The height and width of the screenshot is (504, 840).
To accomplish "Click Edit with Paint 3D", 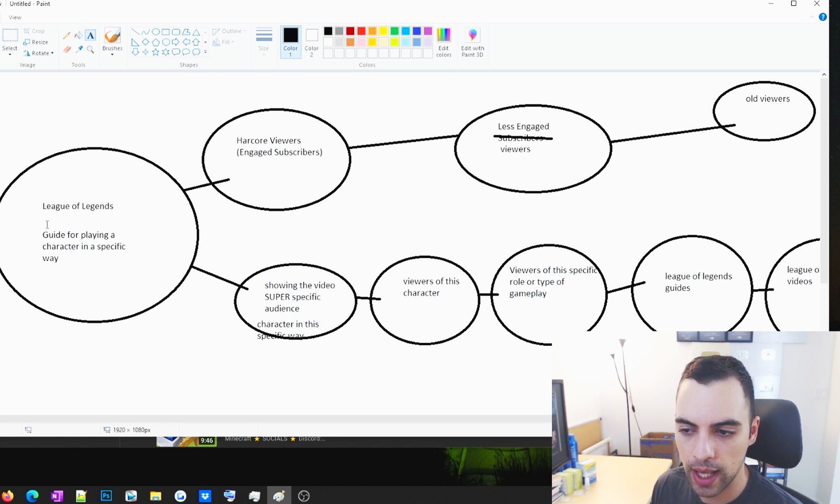I will click(473, 42).
